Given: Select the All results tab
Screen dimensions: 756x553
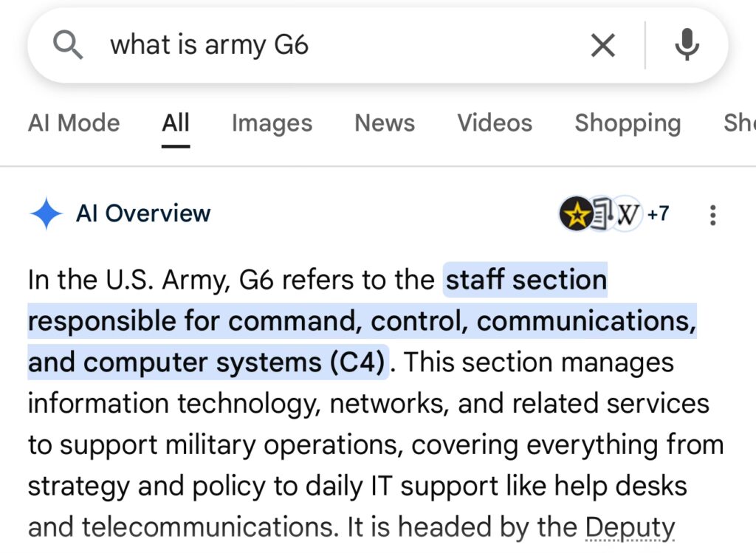Looking at the screenshot, I should pos(176,123).
